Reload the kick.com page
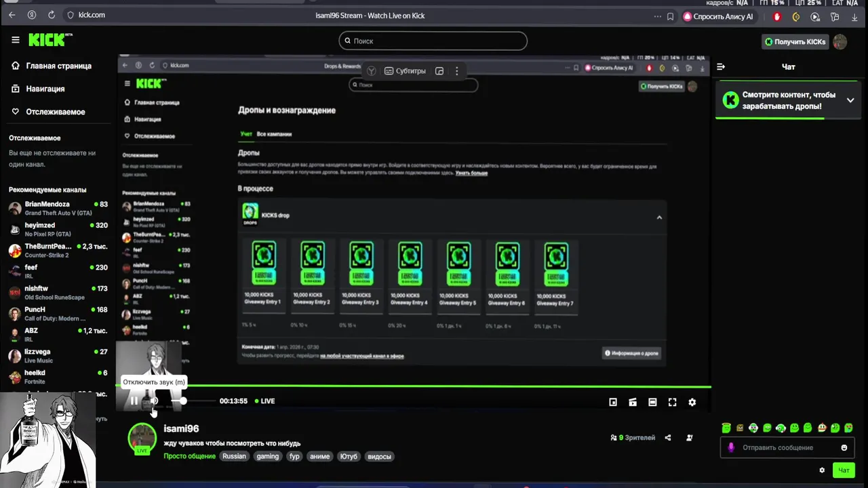 [52, 15]
